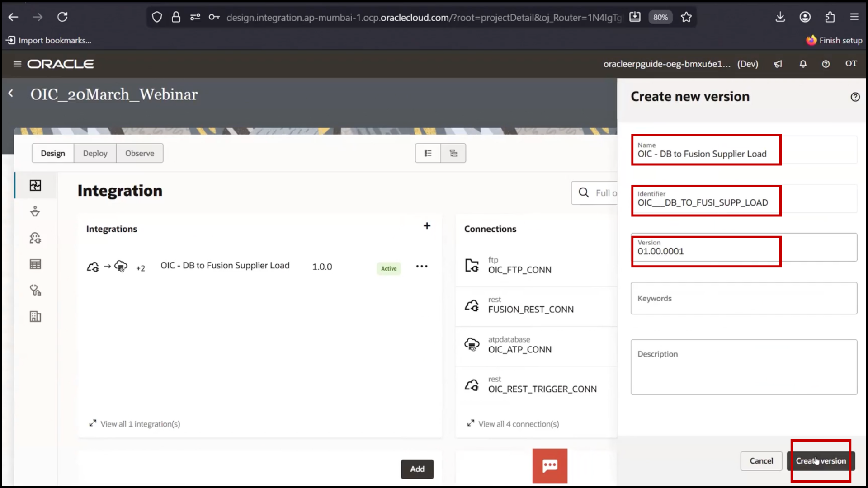
Task: Click the Identifier input field
Action: pyautogui.click(x=744, y=198)
